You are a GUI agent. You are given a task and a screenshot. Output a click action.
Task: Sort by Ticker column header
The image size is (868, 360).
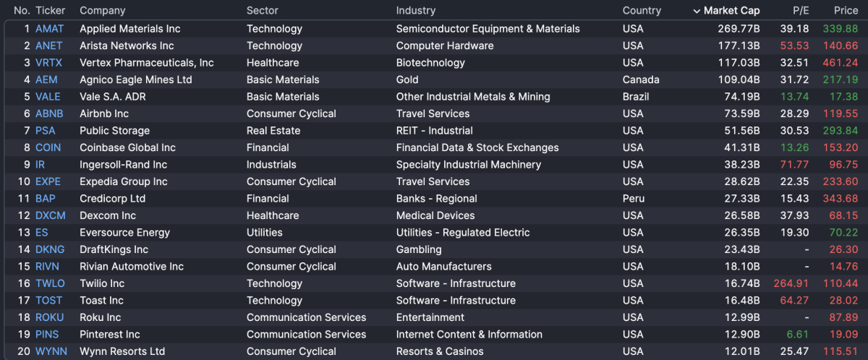coord(50,11)
